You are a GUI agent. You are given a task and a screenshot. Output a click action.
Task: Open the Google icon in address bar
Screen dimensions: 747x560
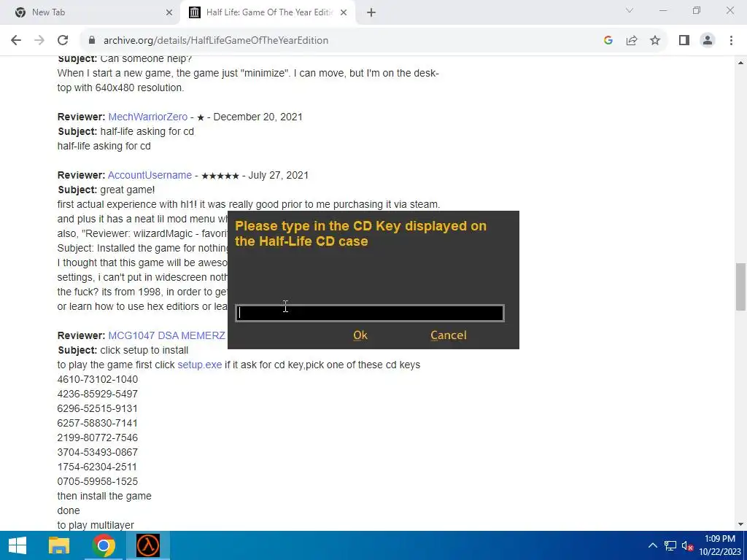click(x=608, y=40)
